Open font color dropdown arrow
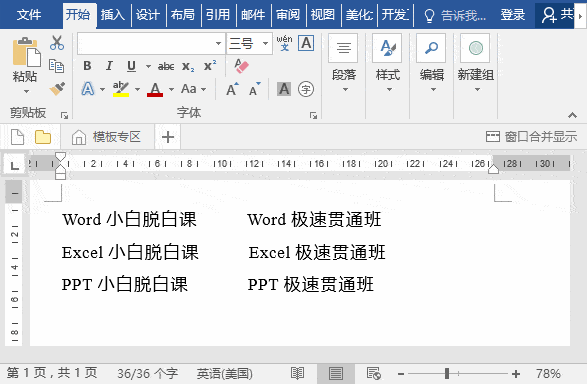Screen dimensions: 587x384 [x=171, y=89]
